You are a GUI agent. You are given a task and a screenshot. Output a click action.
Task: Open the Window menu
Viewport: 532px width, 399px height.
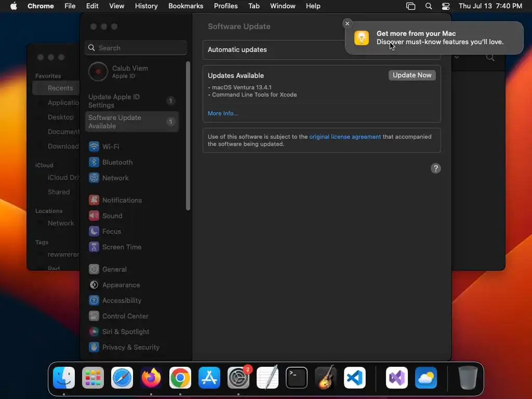pyautogui.click(x=283, y=6)
